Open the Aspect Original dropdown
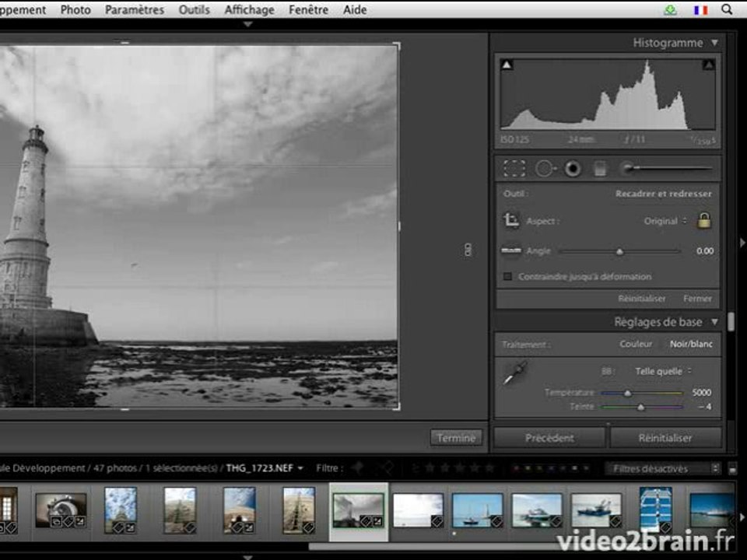 [x=665, y=221]
